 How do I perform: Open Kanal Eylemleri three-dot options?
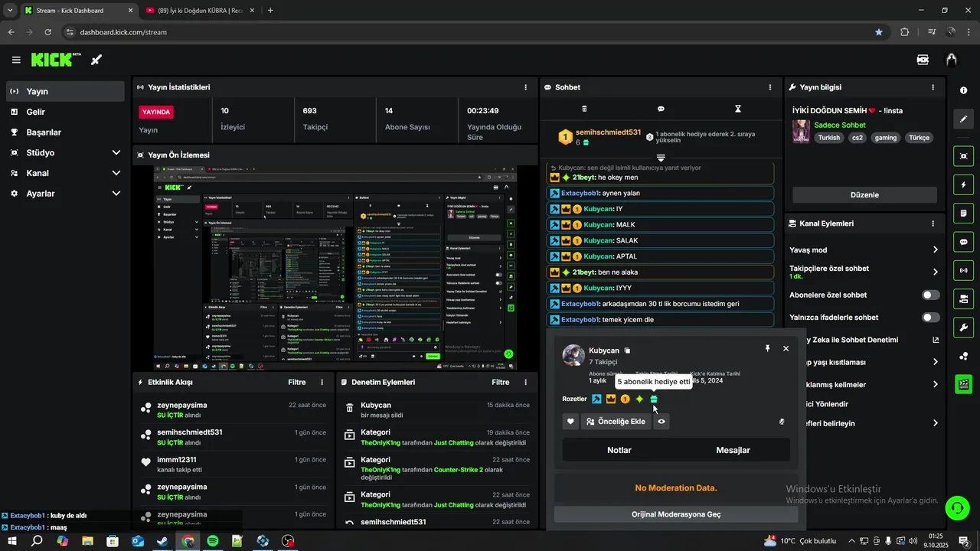(933, 223)
